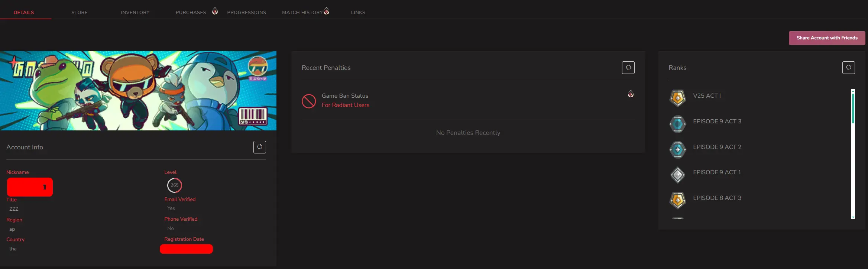The image size is (868, 269).
Task: Go to the Links tab
Action: coord(358,12)
